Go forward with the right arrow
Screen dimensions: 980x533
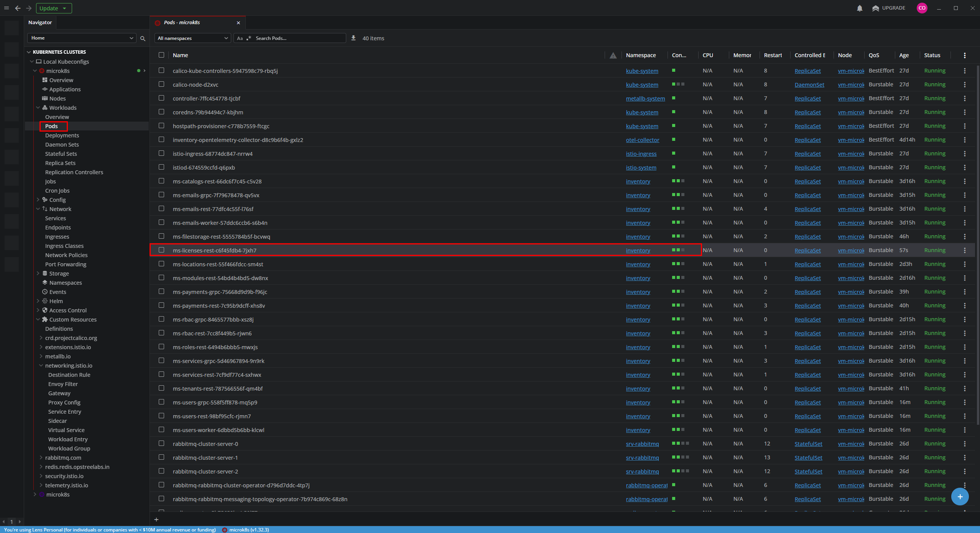[29, 8]
